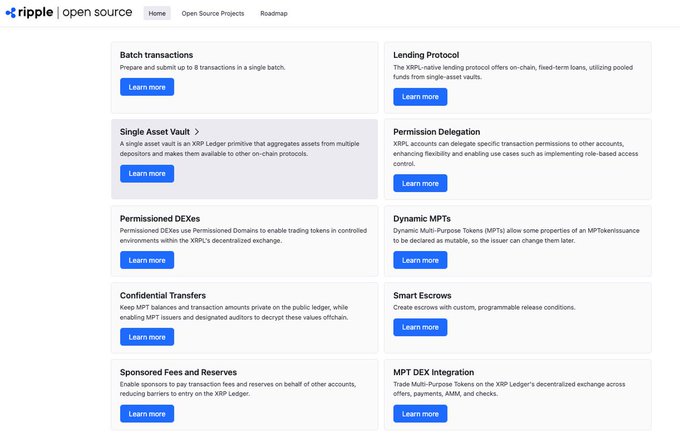This screenshot has width=680, height=442.
Task: Click Learn more under Dynamic MPTs
Action: (x=420, y=260)
